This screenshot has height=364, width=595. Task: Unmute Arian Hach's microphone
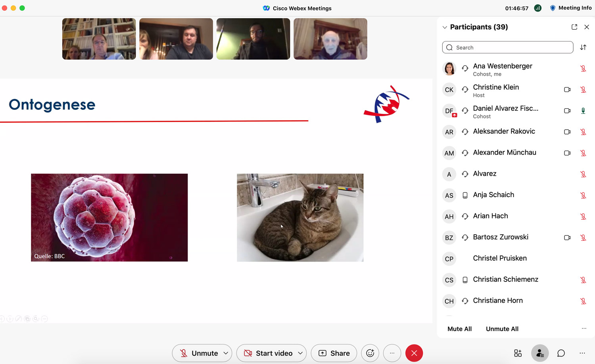click(x=583, y=216)
